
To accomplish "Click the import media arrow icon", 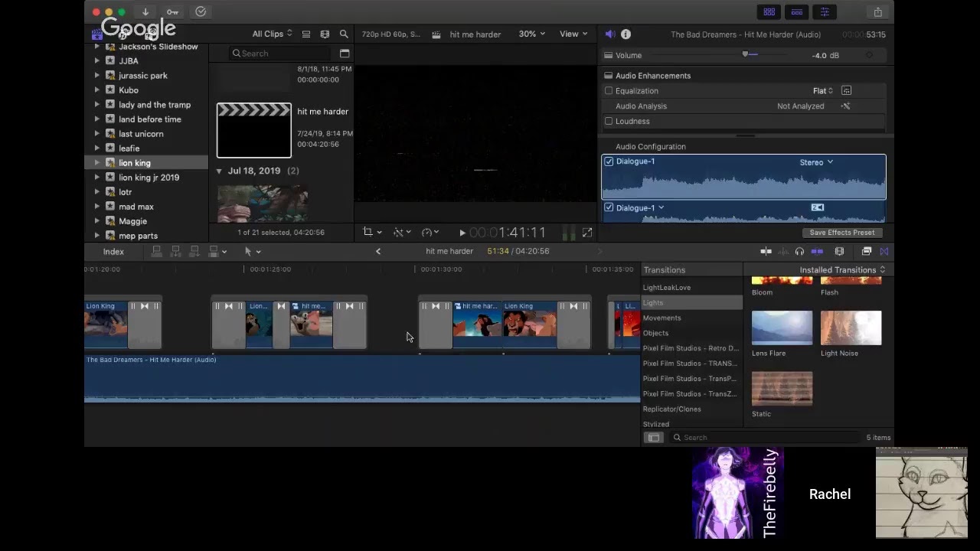I will pyautogui.click(x=145, y=11).
